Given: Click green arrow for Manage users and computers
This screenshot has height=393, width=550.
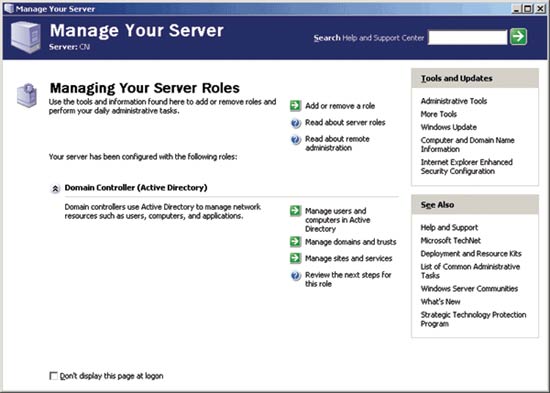Looking at the screenshot, I should pos(295,211).
